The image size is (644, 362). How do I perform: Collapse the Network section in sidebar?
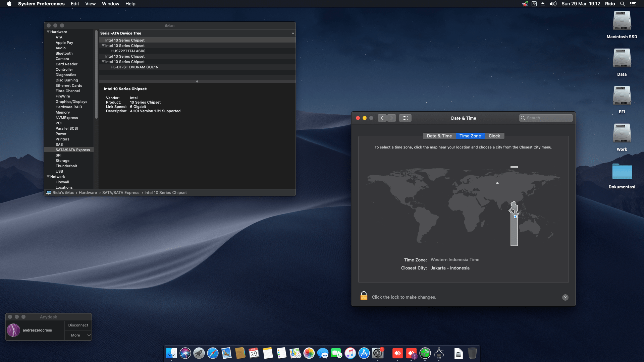coord(48,177)
